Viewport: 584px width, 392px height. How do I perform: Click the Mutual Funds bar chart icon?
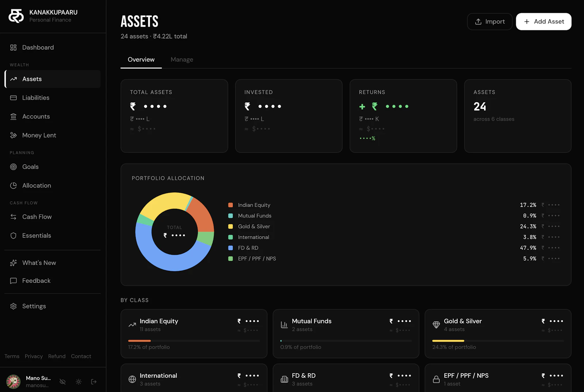284,325
